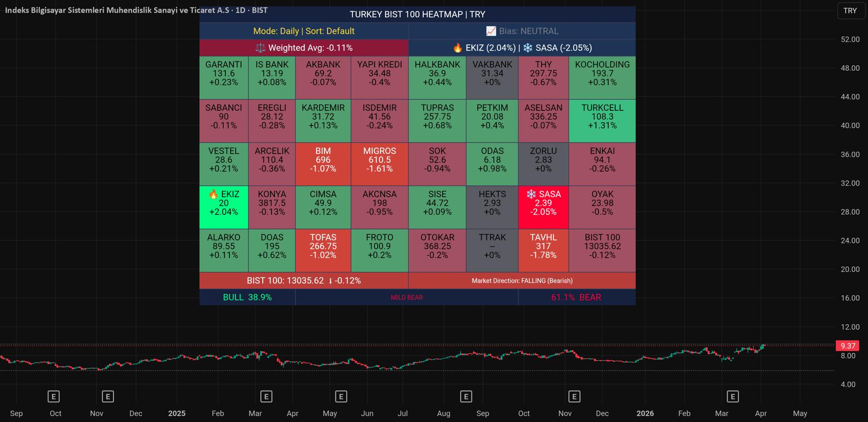Select the OYAK 23.98 cell
The height and width of the screenshot is (422, 868).
click(x=602, y=208)
